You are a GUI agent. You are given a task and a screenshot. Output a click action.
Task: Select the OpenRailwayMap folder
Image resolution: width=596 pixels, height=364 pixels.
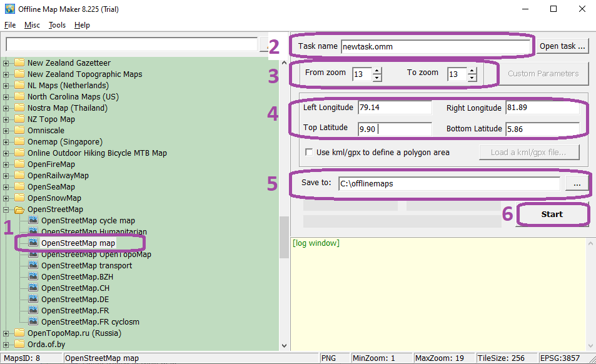pyautogui.click(x=58, y=176)
